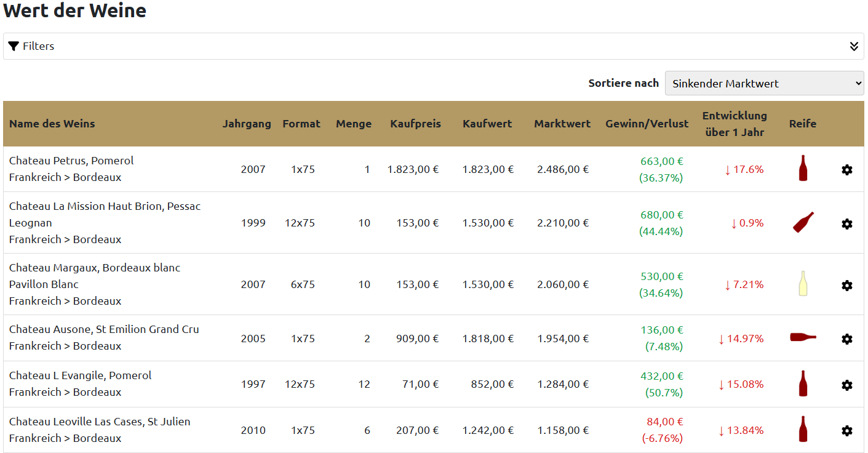Click vintage year 1999
This screenshot has width=868, height=453.
pyautogui.click(x=253, y=223)
